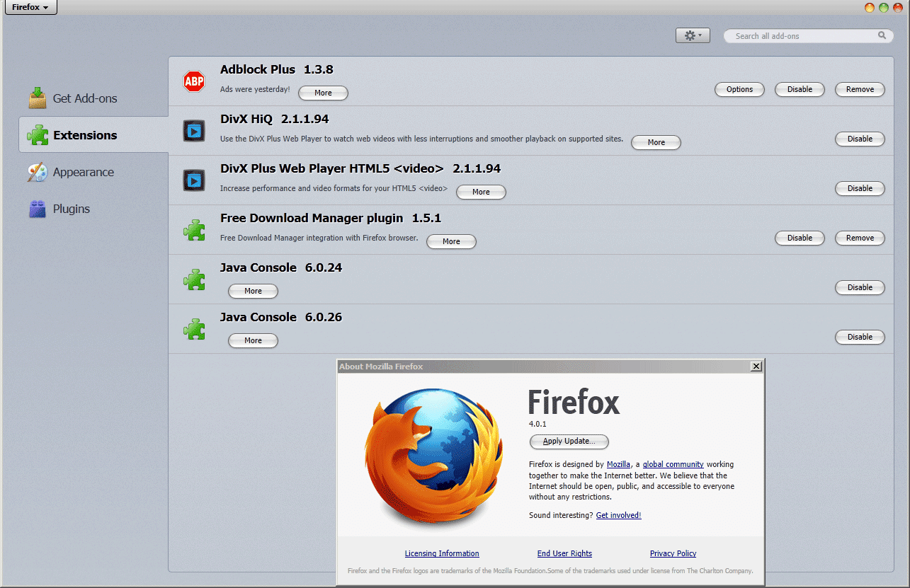
Task: Click the DivX Plus Web Player HTML5 icon
Action: click(194, 180)
